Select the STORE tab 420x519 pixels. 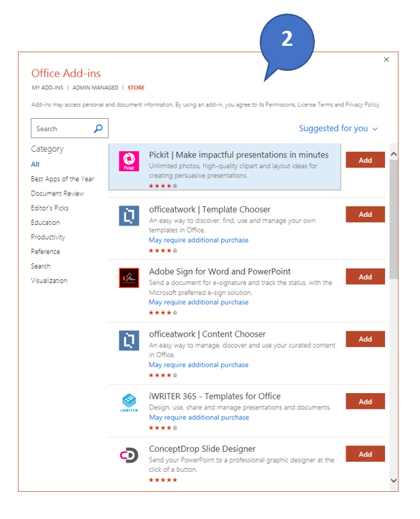point(136,88)
